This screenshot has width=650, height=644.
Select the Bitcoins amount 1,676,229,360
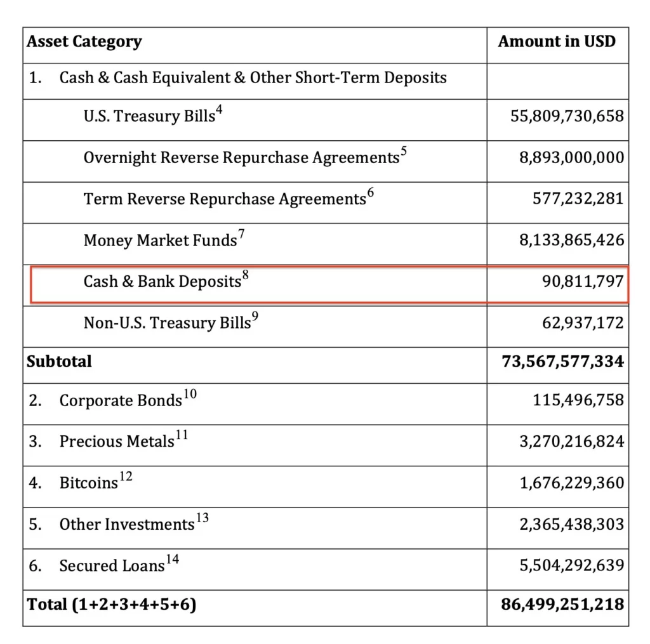[572, 483]
